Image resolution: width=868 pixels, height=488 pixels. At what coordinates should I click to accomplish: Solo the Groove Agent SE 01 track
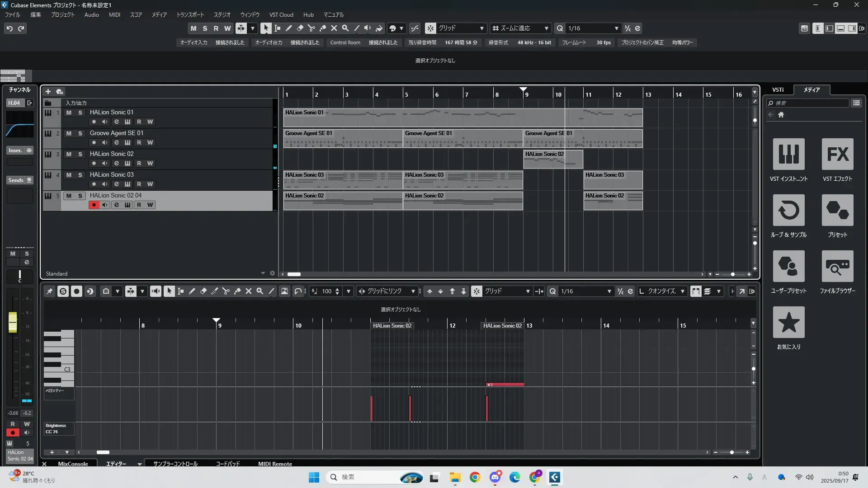[x=80, y=133]
